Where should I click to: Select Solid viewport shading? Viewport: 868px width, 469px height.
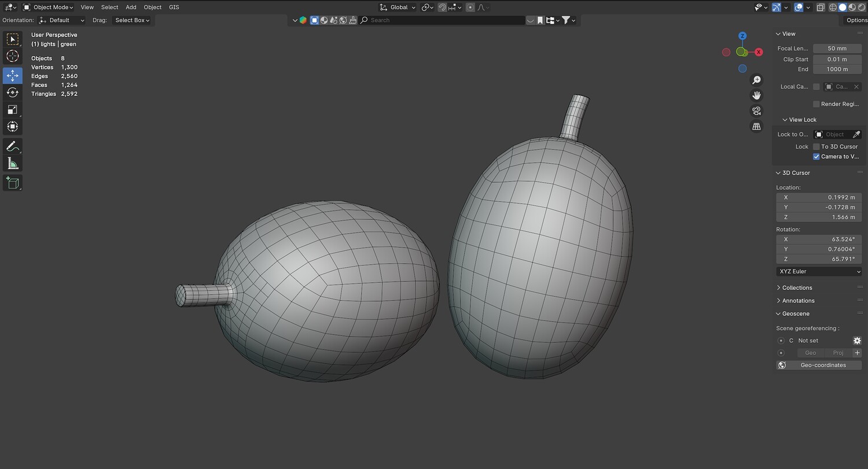coord(843,8)
